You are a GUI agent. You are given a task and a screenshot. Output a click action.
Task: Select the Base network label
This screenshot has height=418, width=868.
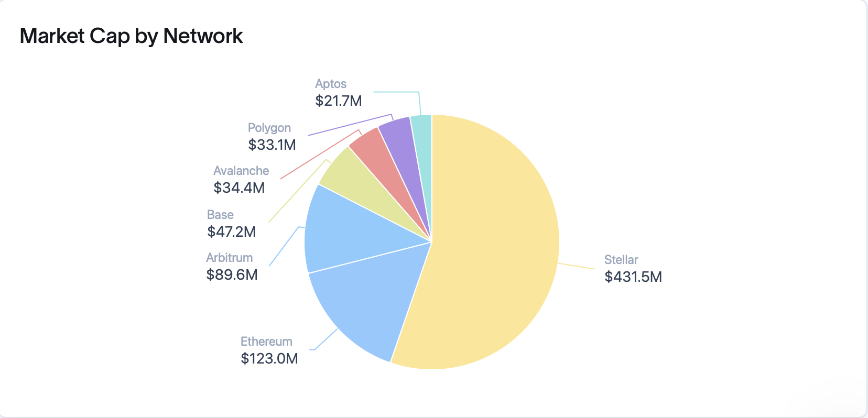[x=220, y=215]
